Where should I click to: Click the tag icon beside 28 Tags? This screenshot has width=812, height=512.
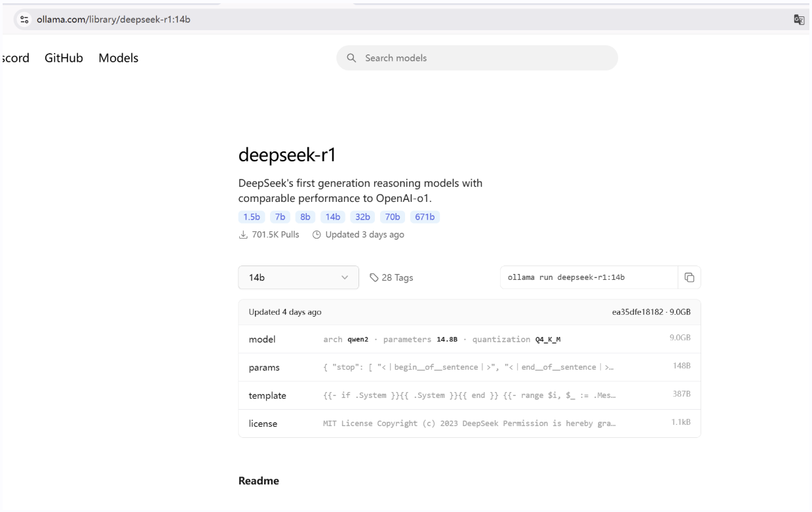pyautogui.click(x=374, y=277)
